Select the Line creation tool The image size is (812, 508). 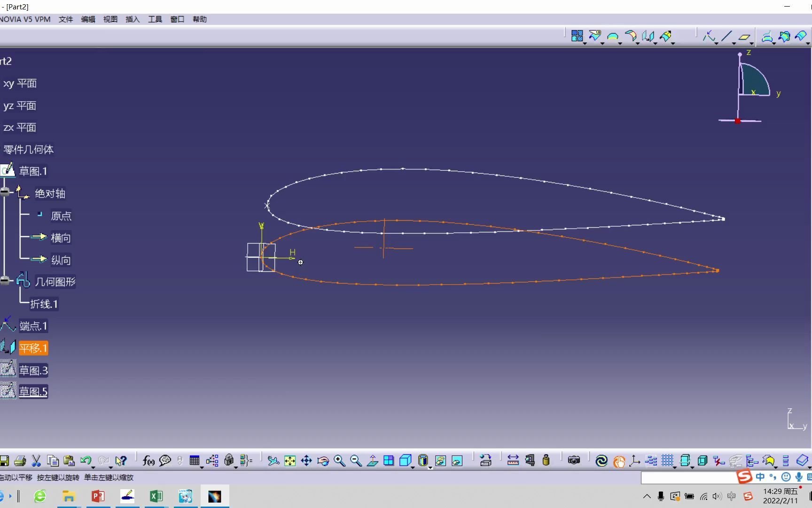[726, 36]
